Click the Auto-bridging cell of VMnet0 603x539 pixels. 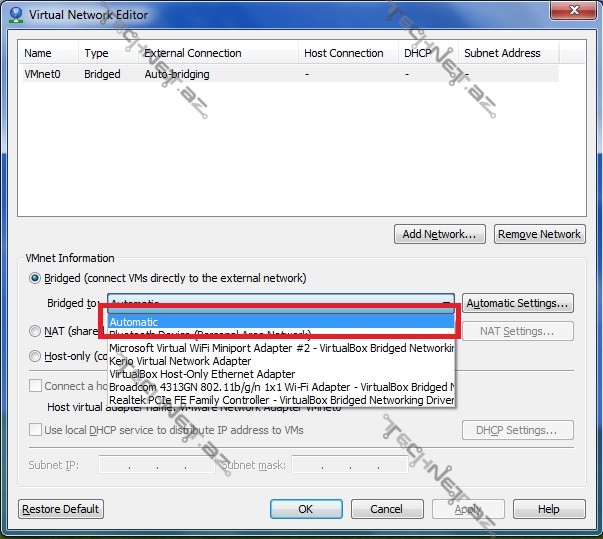pyautogui.click(x=177, y=74)
